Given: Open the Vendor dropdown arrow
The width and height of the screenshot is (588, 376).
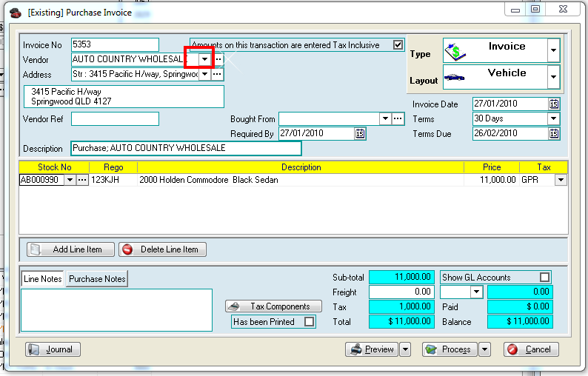Looking at the screenshot, I should point(204,59).
